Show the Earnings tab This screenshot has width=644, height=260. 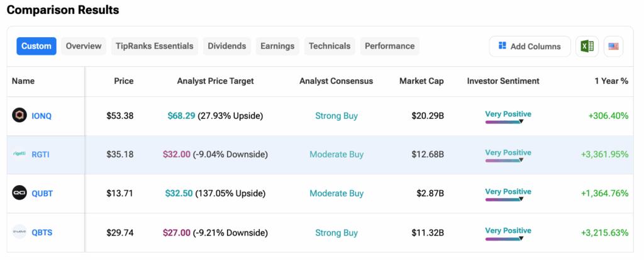pos(277,46)
